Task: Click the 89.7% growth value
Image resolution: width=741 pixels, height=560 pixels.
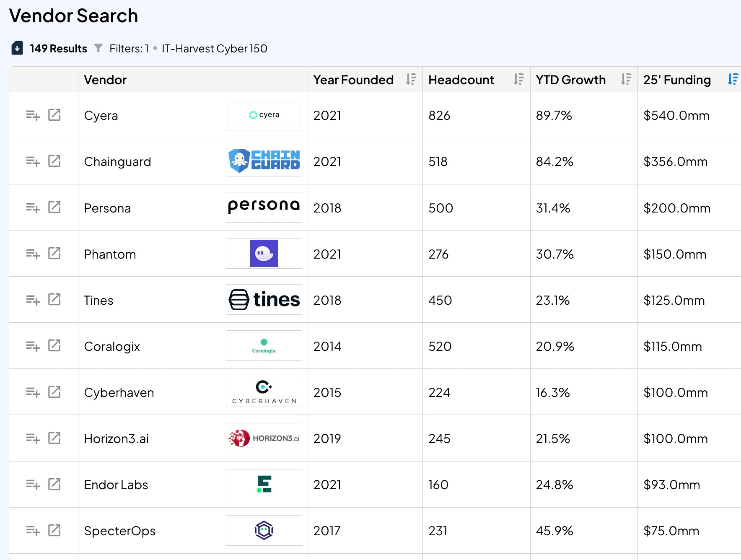Action: (x=554, y=115)
